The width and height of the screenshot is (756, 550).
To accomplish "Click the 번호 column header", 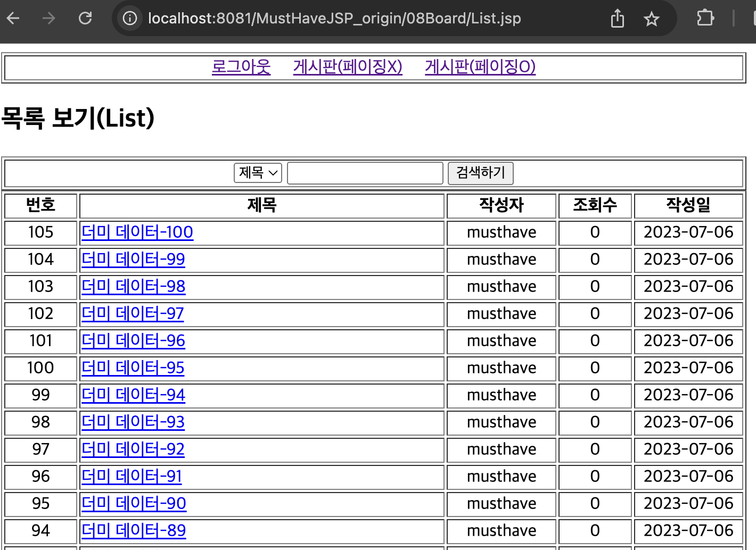I will point(41,205).
